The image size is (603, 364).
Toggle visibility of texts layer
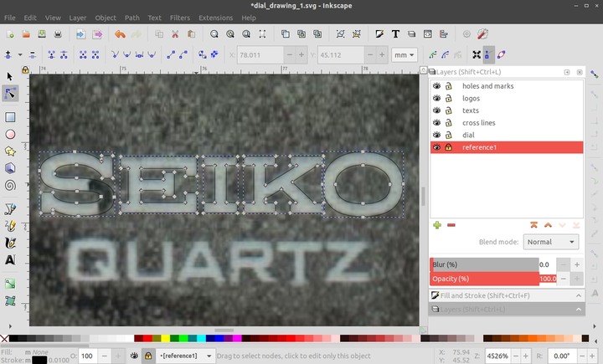(x=436, y=110)
